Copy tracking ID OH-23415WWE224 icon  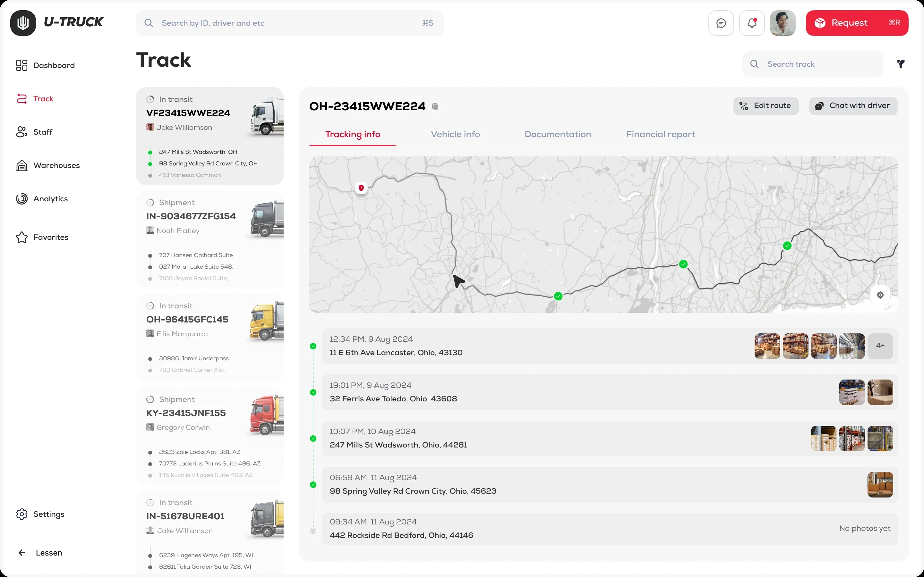[435, 106]
